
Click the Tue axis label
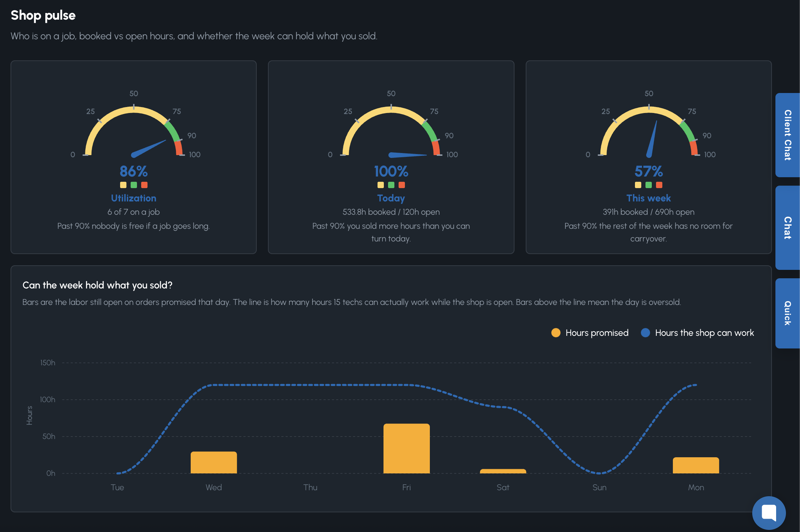117,487
